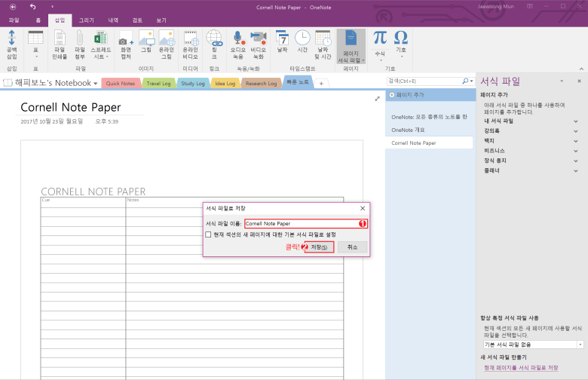
Task: Click the expand page full-view icon
Action: [x=377, y=99]
